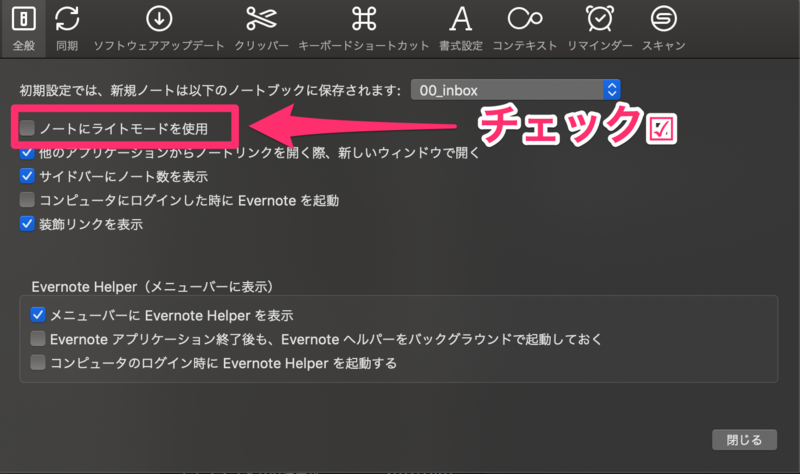Viewport: 800px width, 474px height.
Task: Enable コンピュータのログイン時に Evernote Helper を起動する
Action: (x=38, y=363)
